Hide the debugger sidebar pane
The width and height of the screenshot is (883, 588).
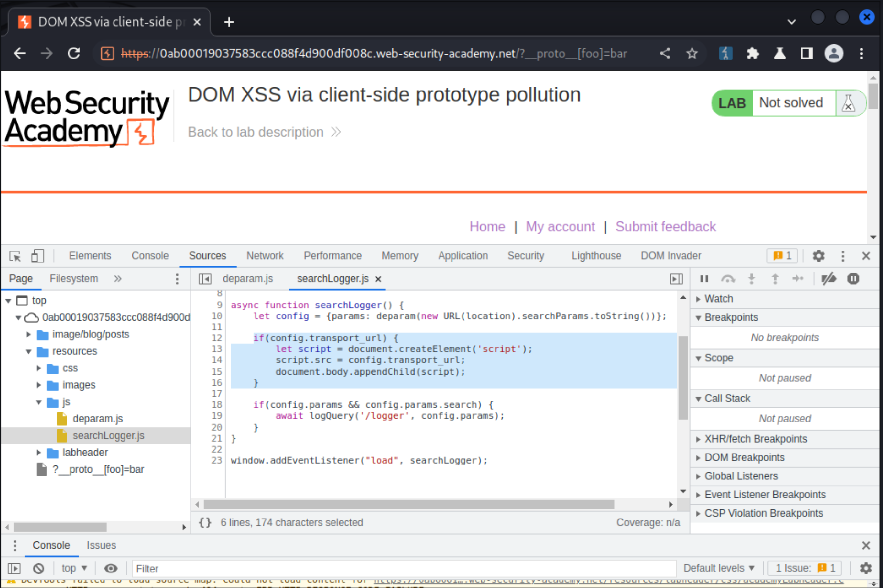pyautogui.click(x=676, y=279)
